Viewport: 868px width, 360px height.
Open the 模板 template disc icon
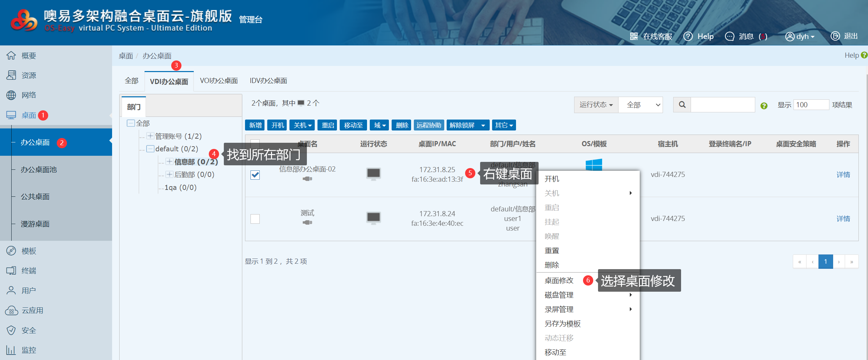[11, 251]
